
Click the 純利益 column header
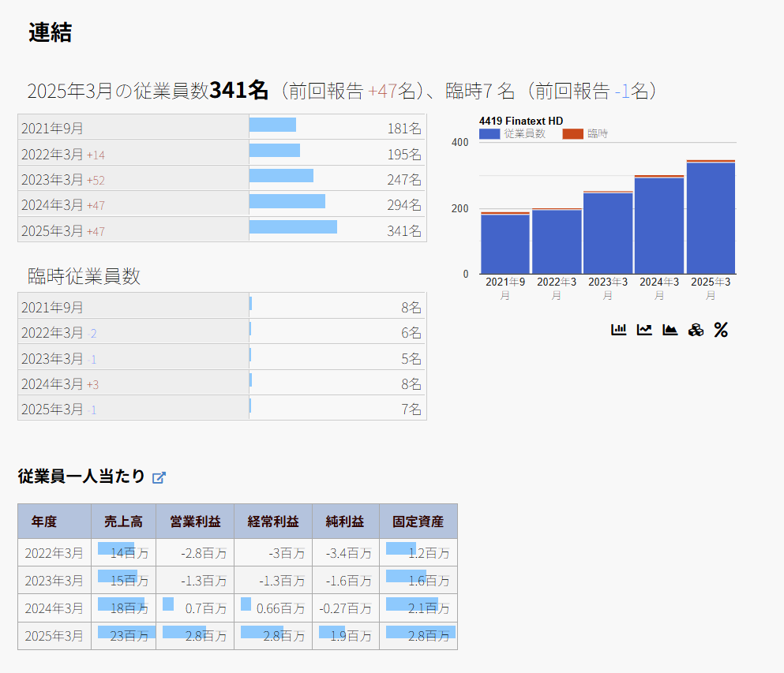(x=346, y=522)
